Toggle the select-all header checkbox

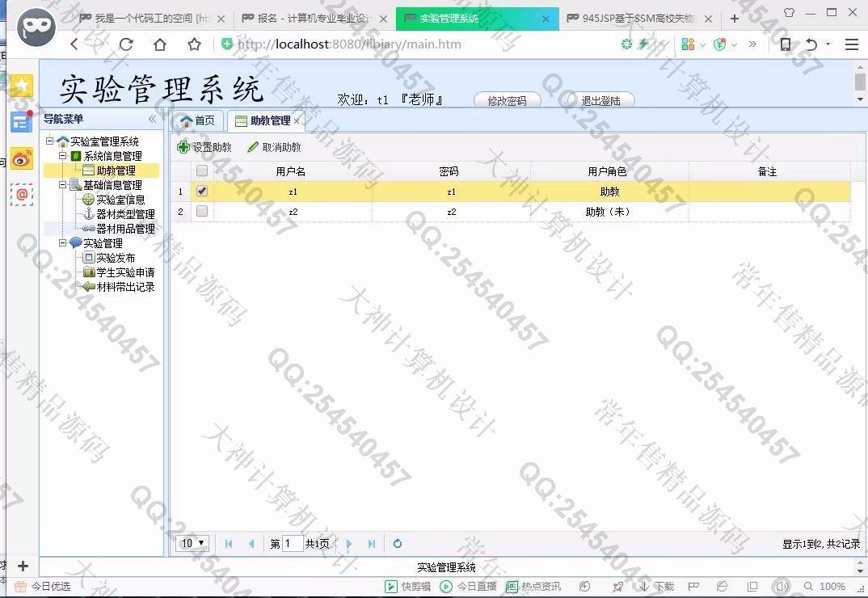point(202,171)
